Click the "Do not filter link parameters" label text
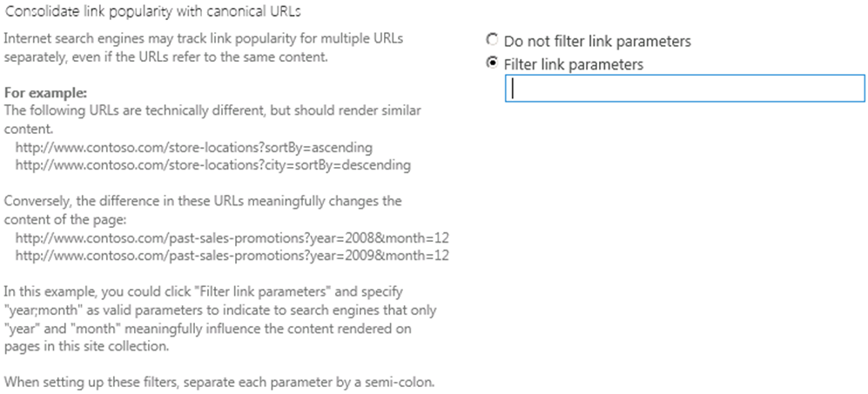Screen dimensions: 868x394 pyautogui.click(x=597, y=41)
